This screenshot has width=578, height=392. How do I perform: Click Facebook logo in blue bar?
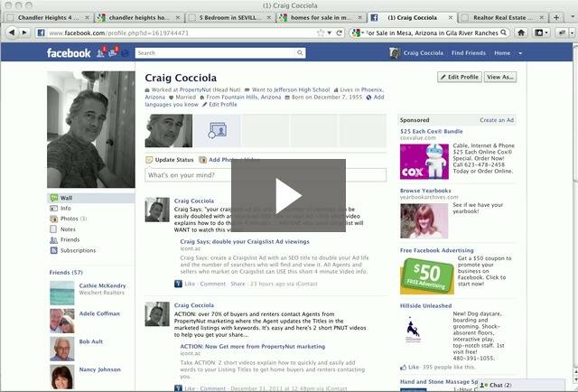[69, 53]
